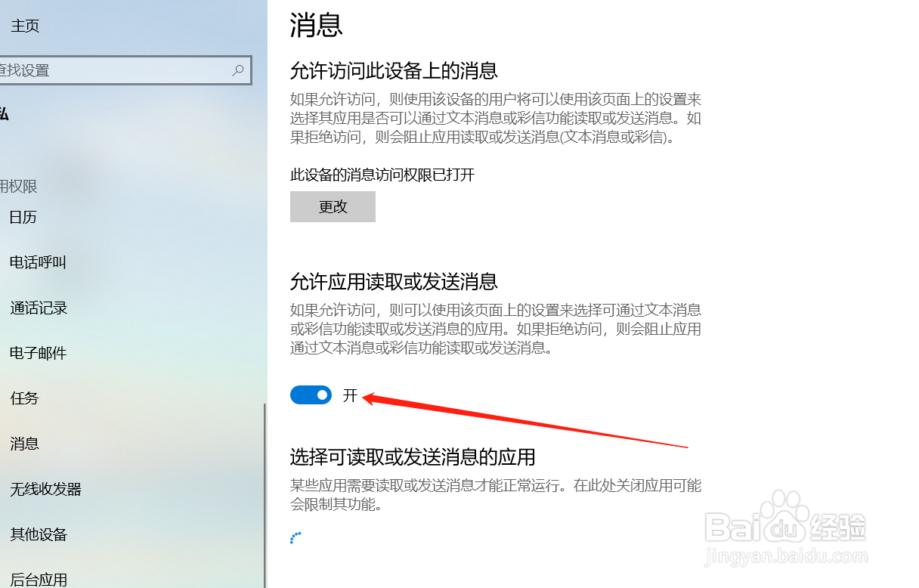Select 电子邮件 sidebar entry
Viewport: 919px width, 588px height.
39,354
